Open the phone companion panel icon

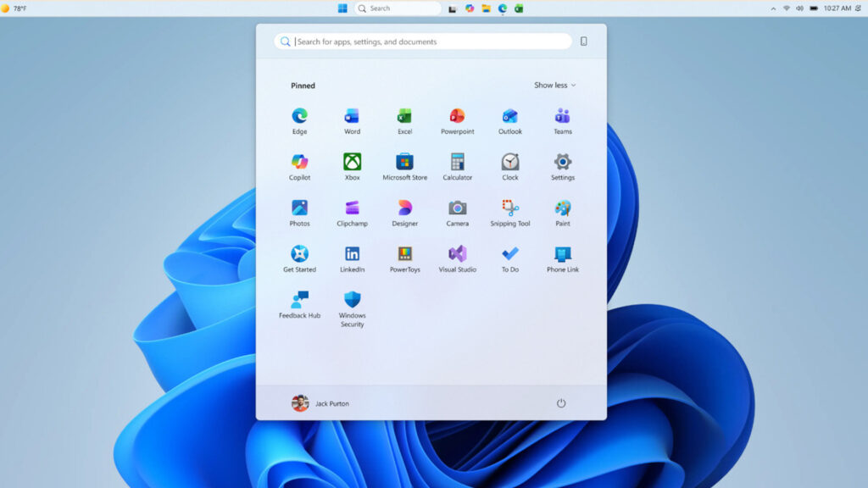click(x=583, y=42)
